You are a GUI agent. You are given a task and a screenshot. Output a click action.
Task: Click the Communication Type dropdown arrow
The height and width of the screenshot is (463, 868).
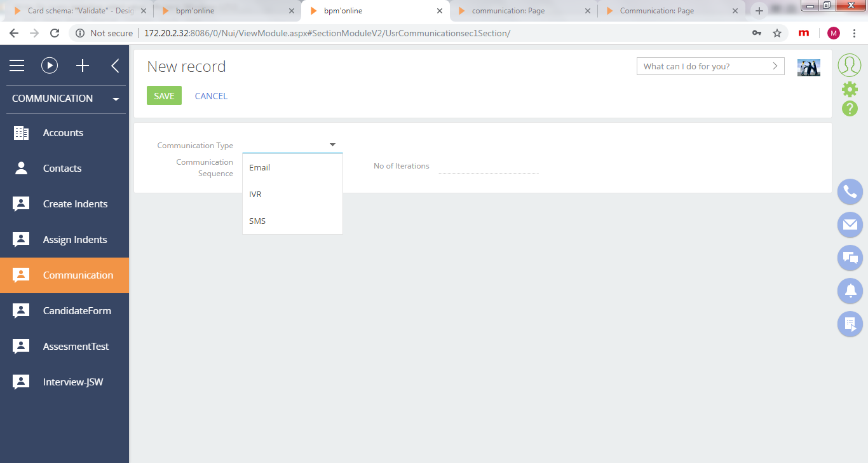(332, 145)
